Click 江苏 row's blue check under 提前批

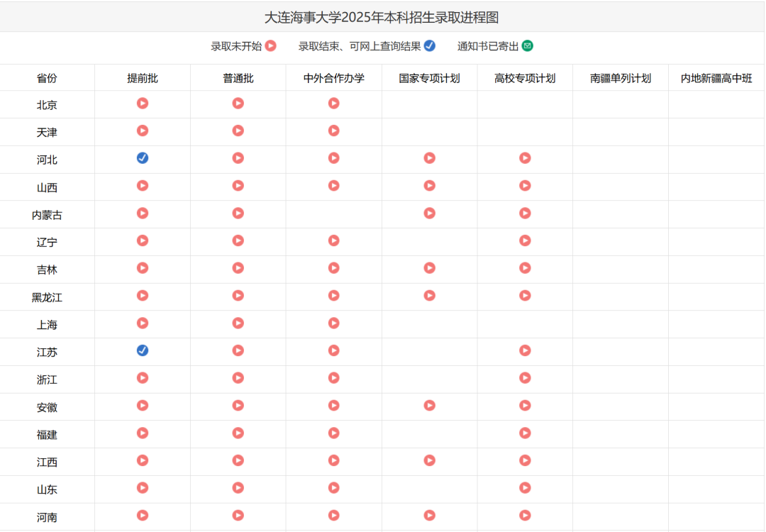[142, 350]
